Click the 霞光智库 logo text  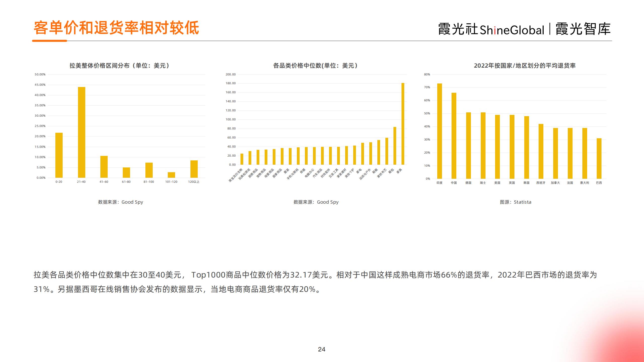(583, 29)
